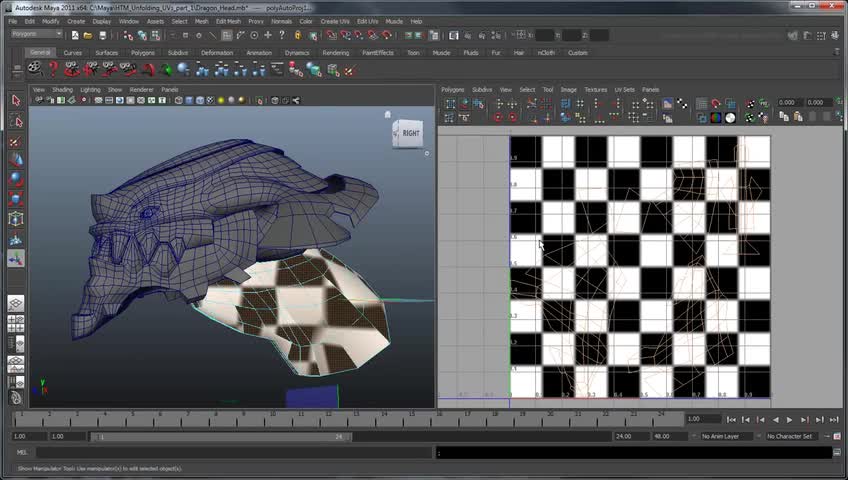Toggle the UV editor grid display icon

701,103
